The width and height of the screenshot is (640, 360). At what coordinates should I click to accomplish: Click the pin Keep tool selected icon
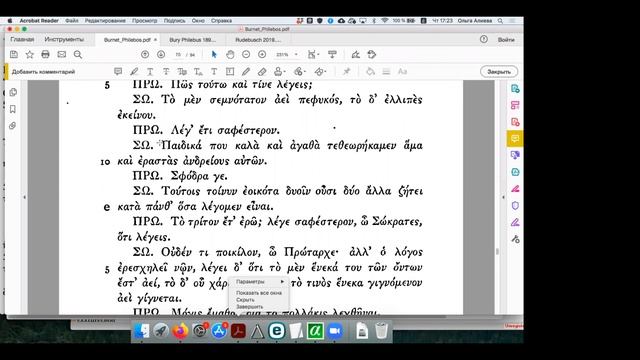click(x=346, y=71)
